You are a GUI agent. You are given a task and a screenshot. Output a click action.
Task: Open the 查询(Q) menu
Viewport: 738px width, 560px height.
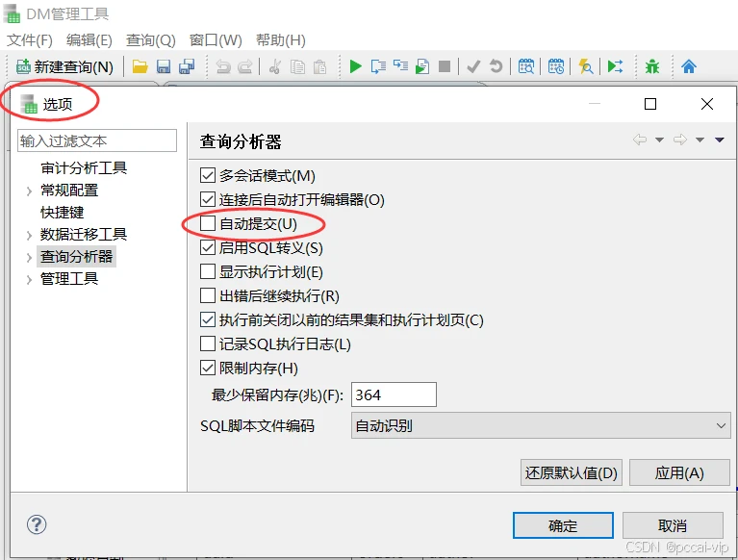click(150, 40)
